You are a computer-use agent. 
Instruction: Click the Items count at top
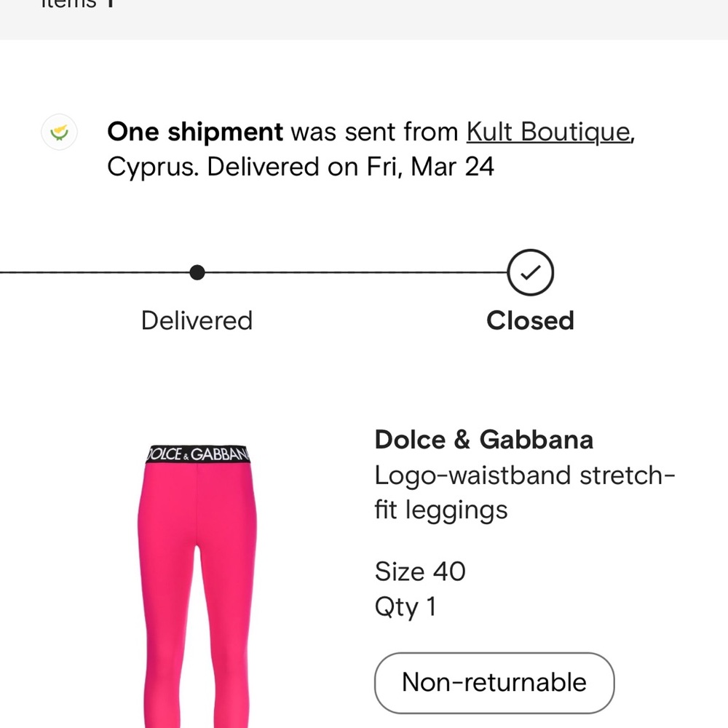[x=78, y=4]
